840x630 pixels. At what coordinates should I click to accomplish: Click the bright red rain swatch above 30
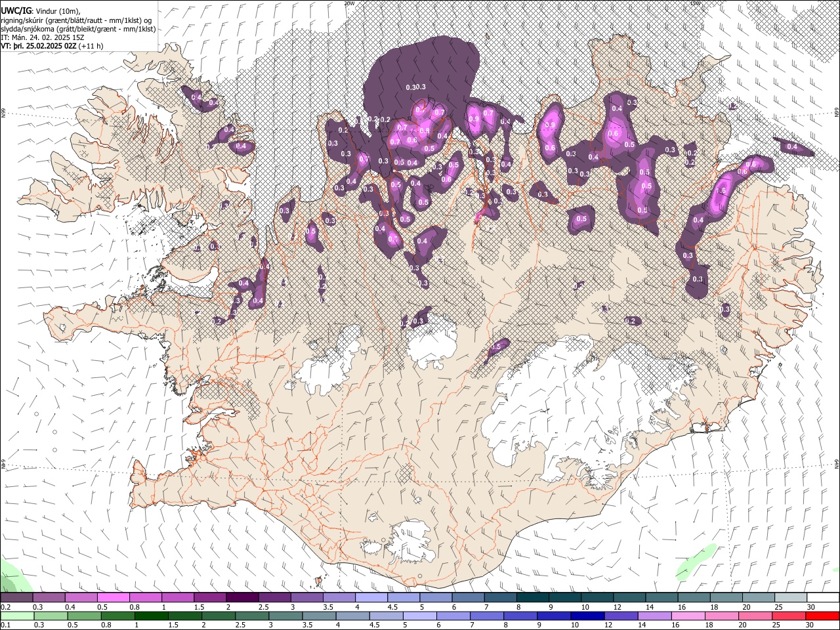click(821, 616)
